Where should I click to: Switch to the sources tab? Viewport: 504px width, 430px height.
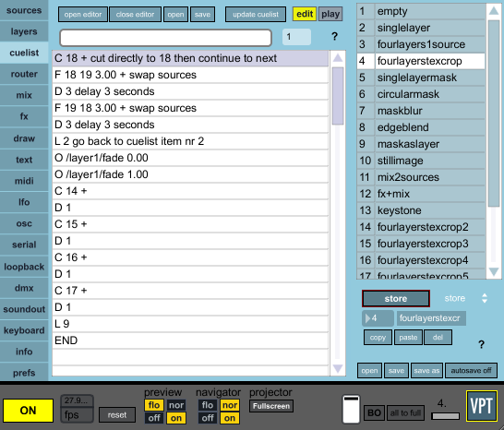[24, 10]
